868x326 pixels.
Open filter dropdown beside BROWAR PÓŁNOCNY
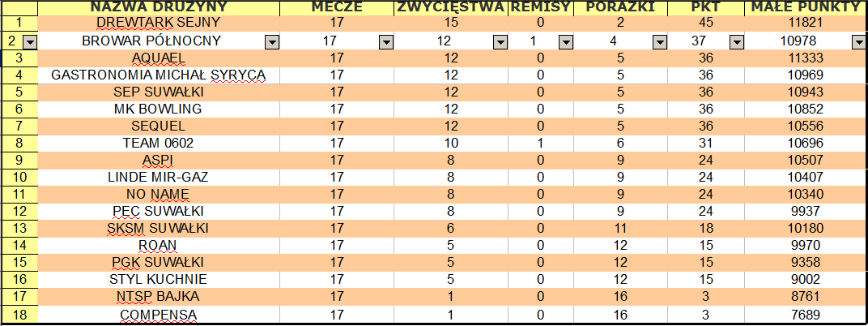coord(272,41)
